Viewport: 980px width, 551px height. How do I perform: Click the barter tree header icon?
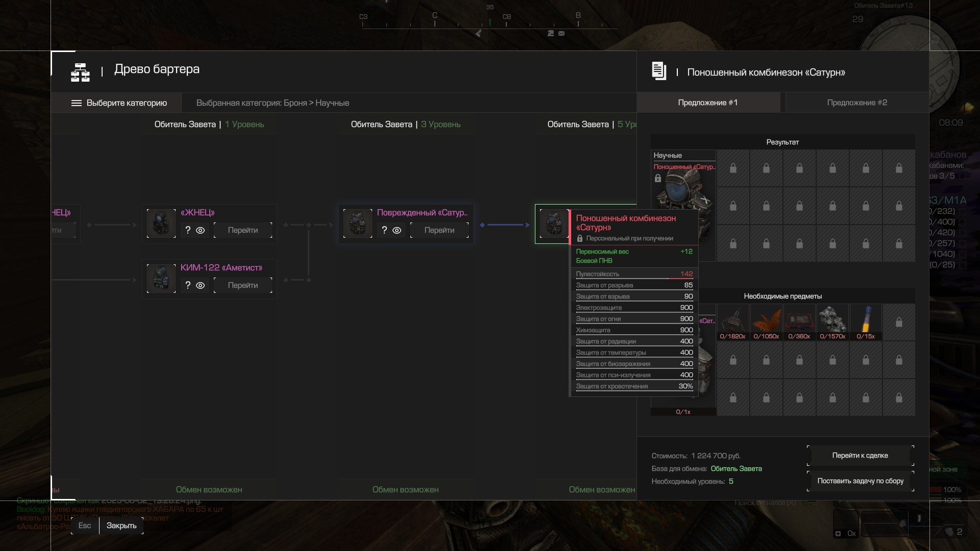(80, 72)
